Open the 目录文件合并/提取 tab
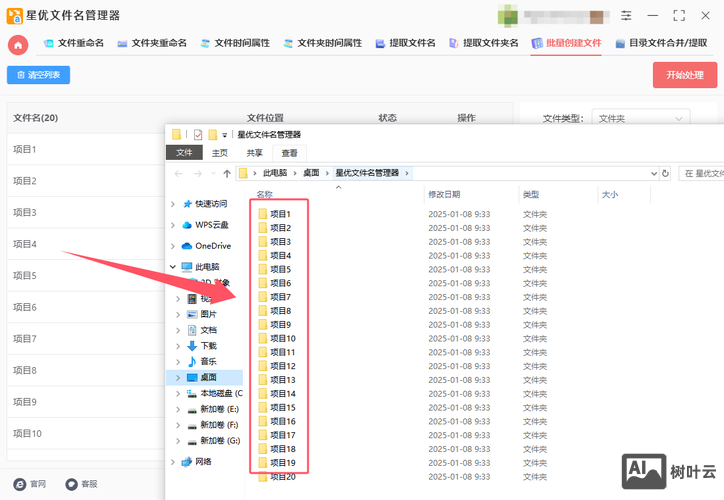Screen dimensions: 724x500 662,43
